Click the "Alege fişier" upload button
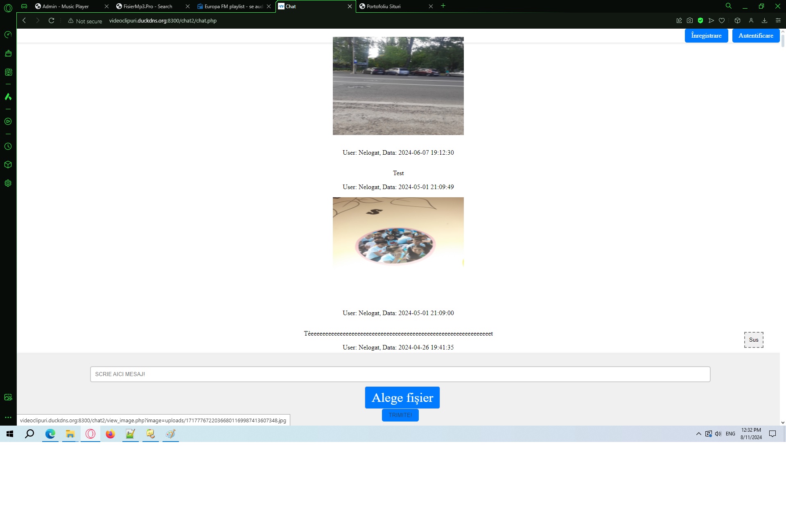786x532 pixels. tap(402, 397)
